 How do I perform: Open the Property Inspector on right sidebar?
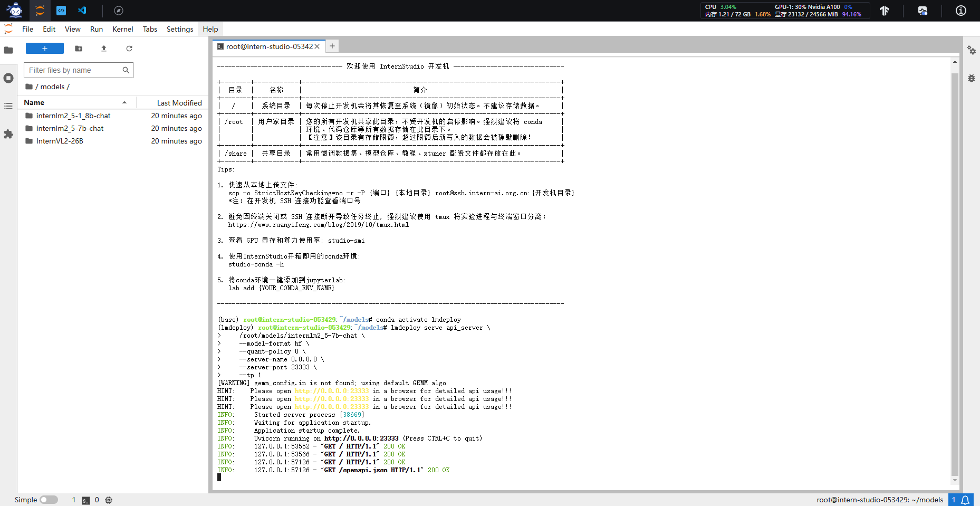pos(972,50)
